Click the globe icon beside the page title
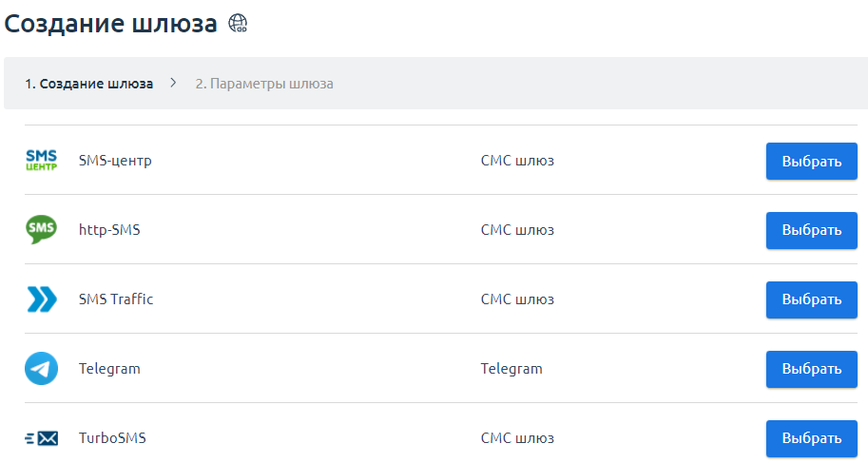Viewport: 868px width, 463px height. 238,25
